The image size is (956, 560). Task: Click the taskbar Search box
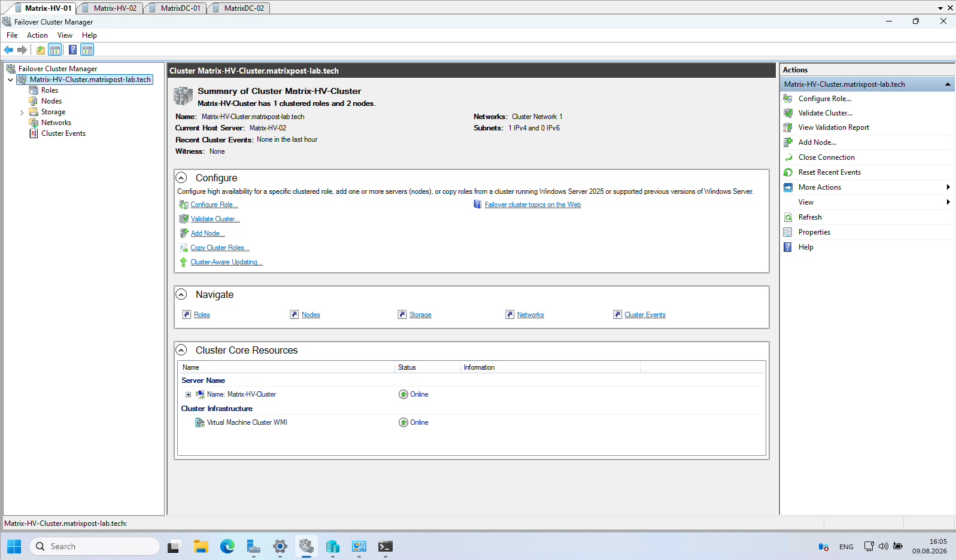pyautogui.click(x=95, y=546)
